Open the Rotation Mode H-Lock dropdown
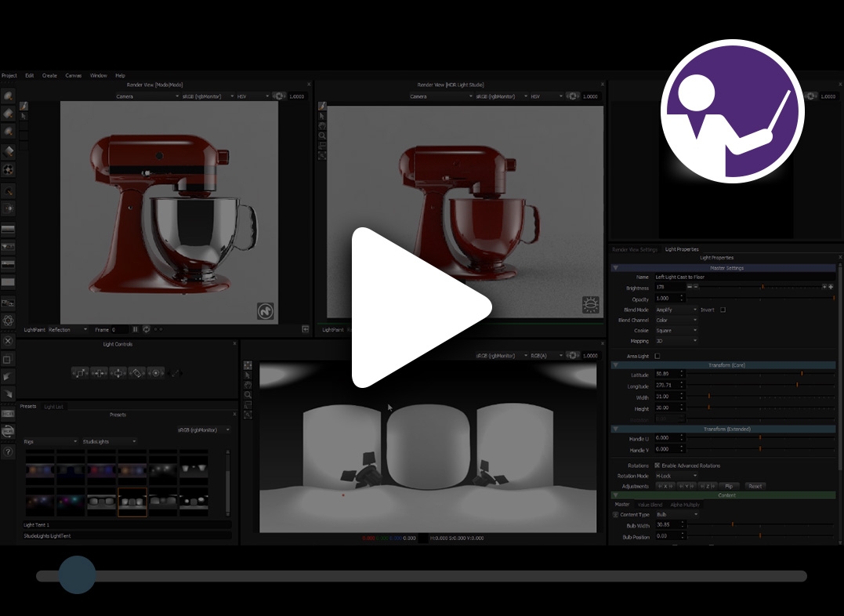This screenshot has height=616, width=844. tap(676, 476)
